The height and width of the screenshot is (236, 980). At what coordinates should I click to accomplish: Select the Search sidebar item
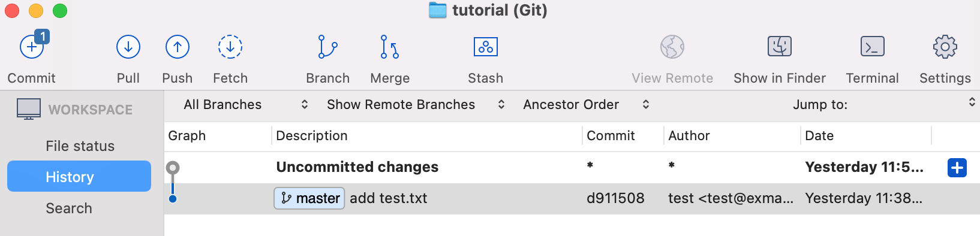69,208
